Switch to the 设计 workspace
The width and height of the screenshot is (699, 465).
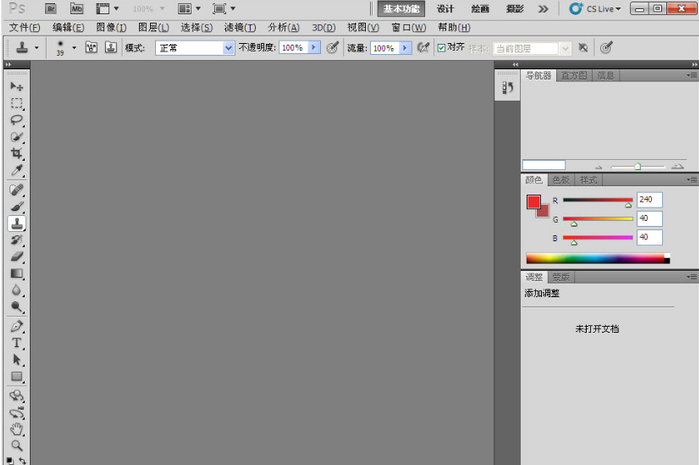445,9
